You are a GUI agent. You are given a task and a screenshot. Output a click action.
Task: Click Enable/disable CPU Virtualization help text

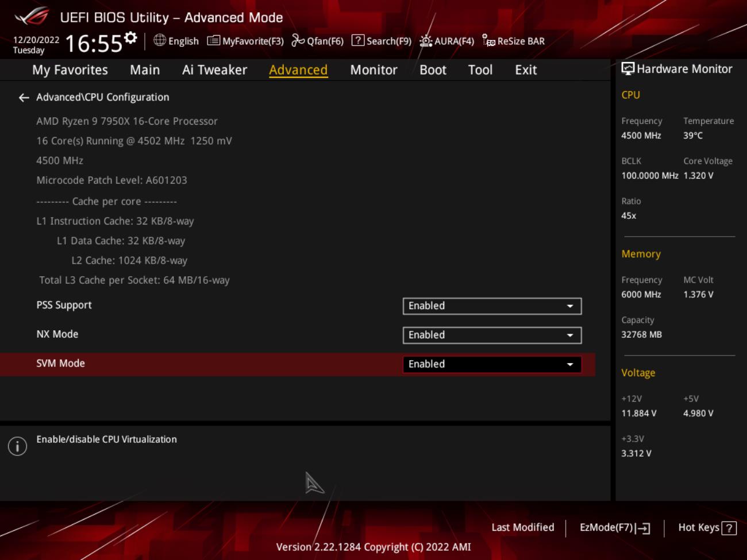click(x=106, y=439)
